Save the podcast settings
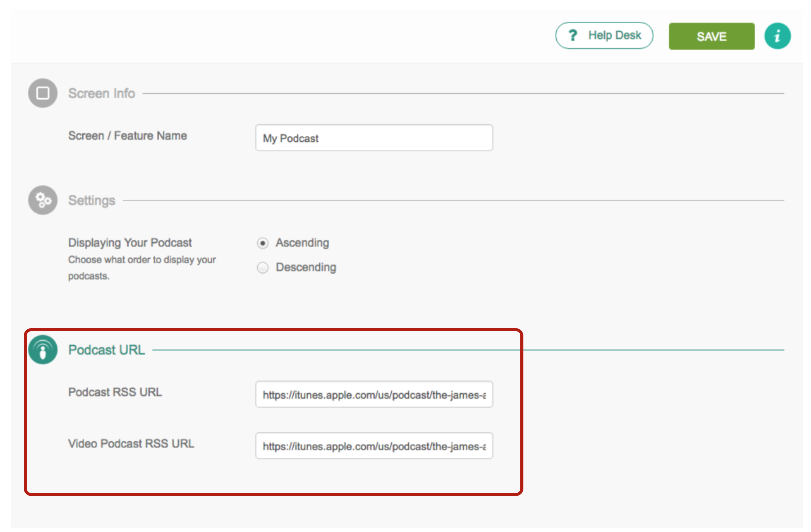Screen dimensions: 811x532 click(x=711, y=37)
